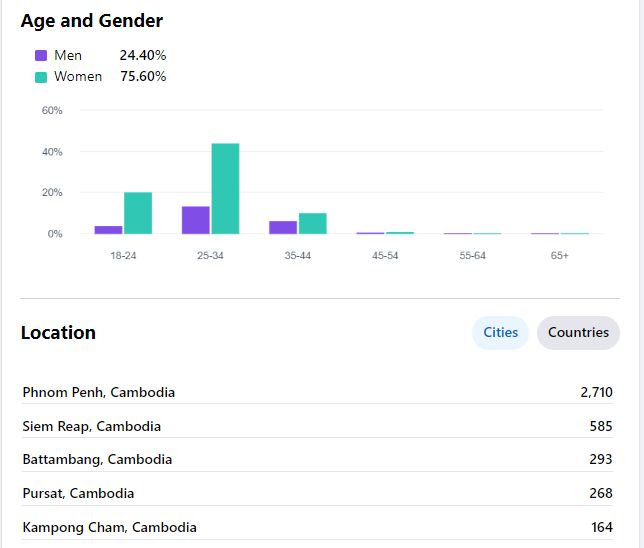Click the 45-54 age axis label
The height and width of the screenshot is (548, 644).
(385, 256)
